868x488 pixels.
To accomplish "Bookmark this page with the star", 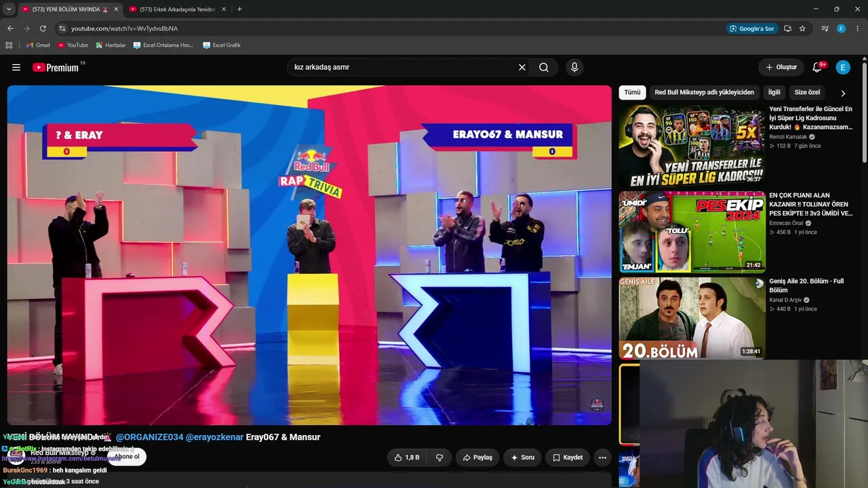I will [803, 28].
